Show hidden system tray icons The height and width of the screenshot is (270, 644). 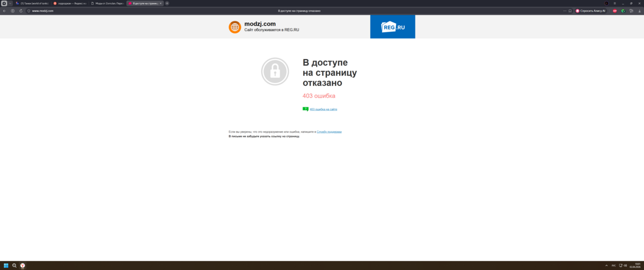point(607,265)
